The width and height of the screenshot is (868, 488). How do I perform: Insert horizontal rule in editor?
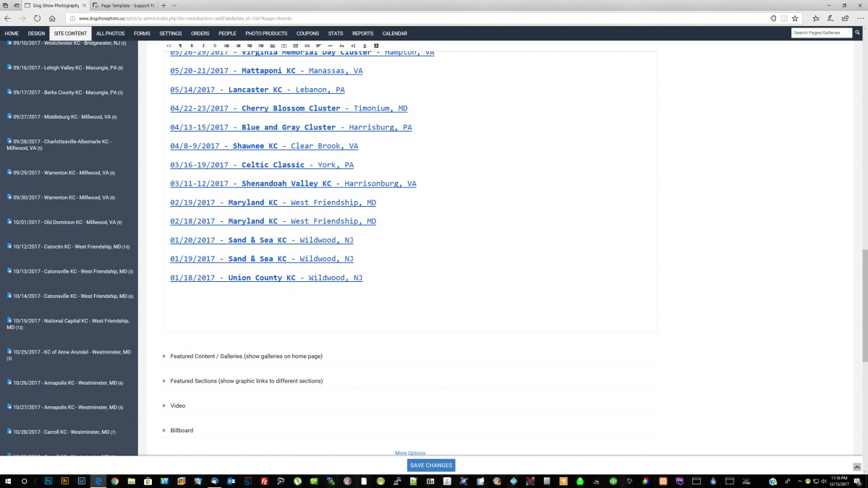tap(330, 46)
